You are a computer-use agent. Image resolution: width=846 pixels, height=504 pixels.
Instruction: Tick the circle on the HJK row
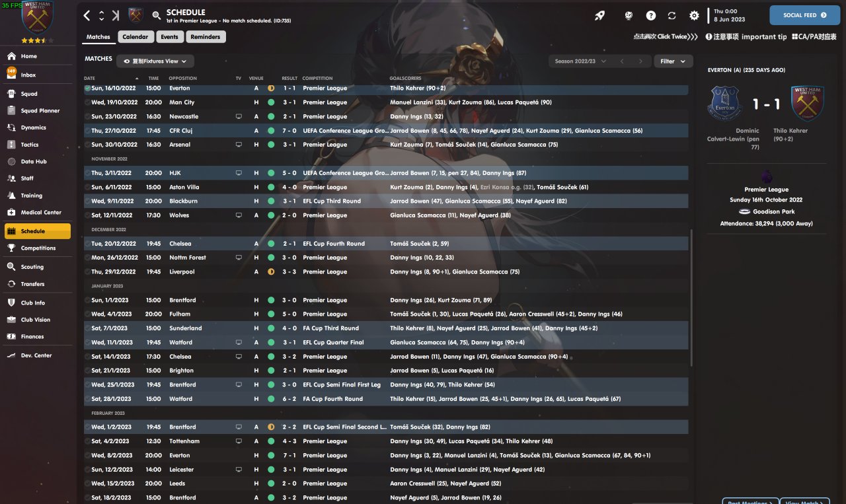pos(87,173)
